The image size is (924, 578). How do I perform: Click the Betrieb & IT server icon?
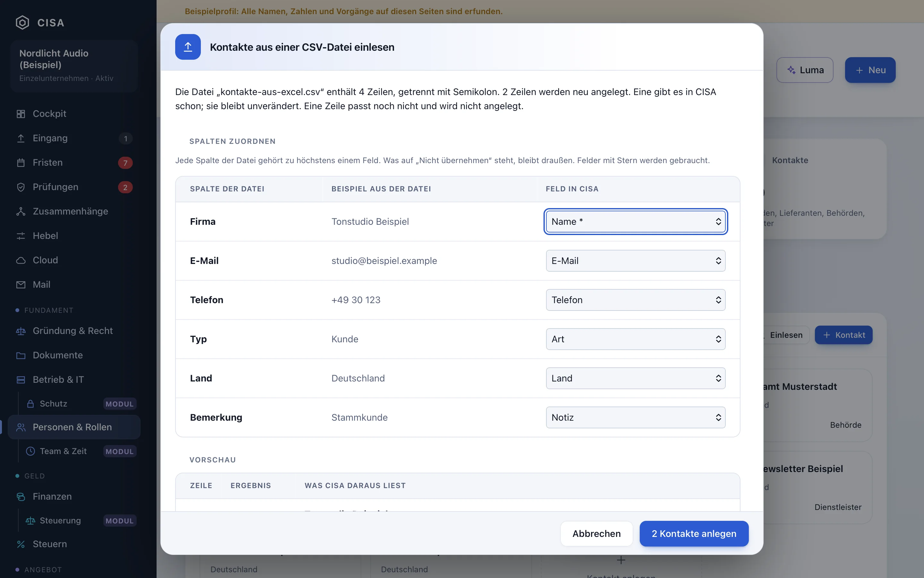click(21, 380)
